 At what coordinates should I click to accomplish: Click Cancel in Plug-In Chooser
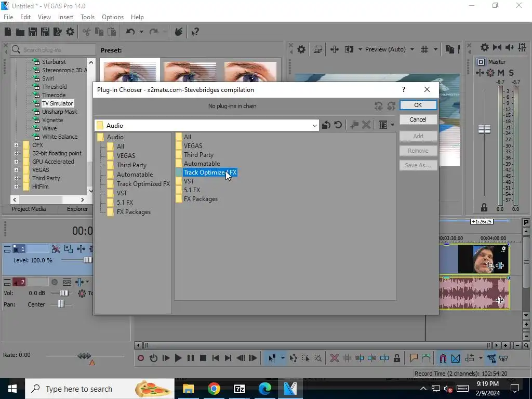click(418, 119)
